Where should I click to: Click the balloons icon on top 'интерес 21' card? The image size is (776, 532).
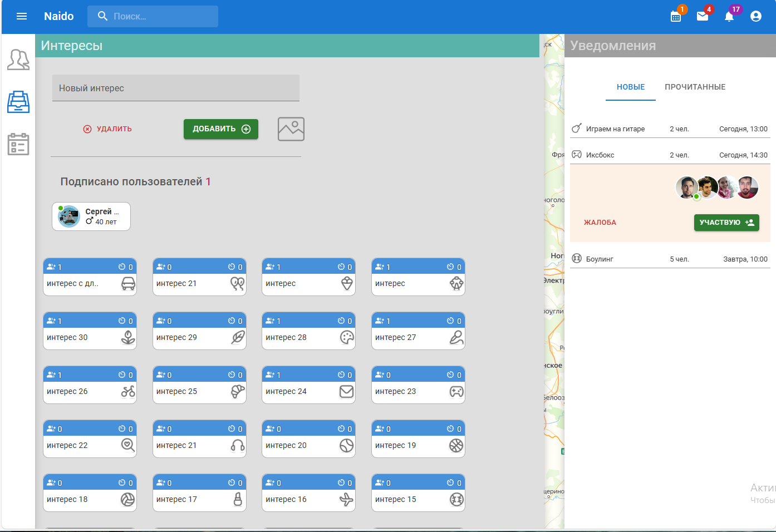point(238,284)
